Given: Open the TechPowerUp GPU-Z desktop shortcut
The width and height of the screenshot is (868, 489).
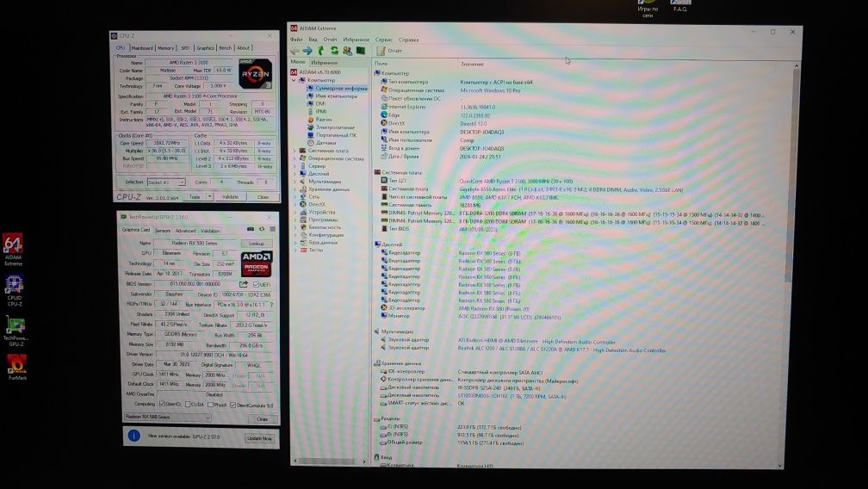Looking at the screenshot, I should click(15, 331).
